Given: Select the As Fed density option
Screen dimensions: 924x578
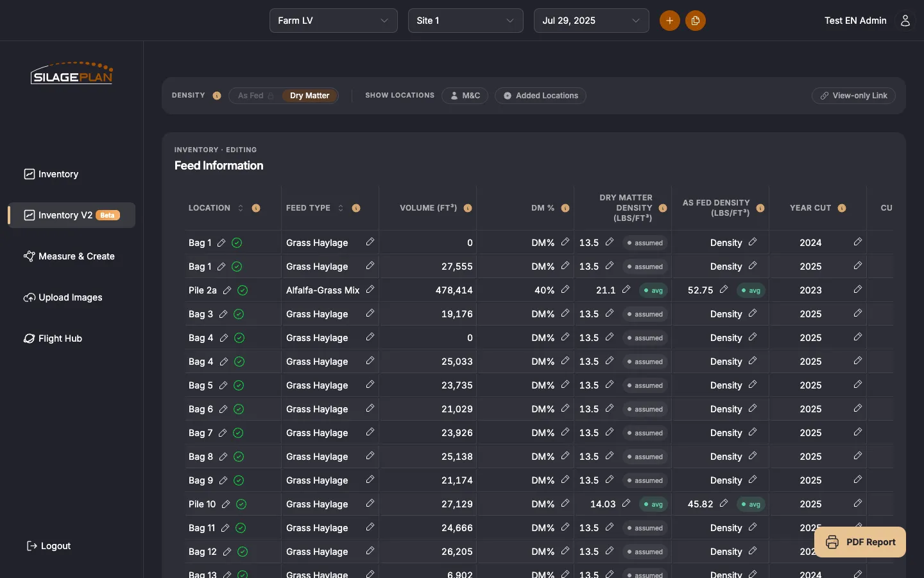Looking at the screenshot, I should pyautogui.click(x=256, y=96).
